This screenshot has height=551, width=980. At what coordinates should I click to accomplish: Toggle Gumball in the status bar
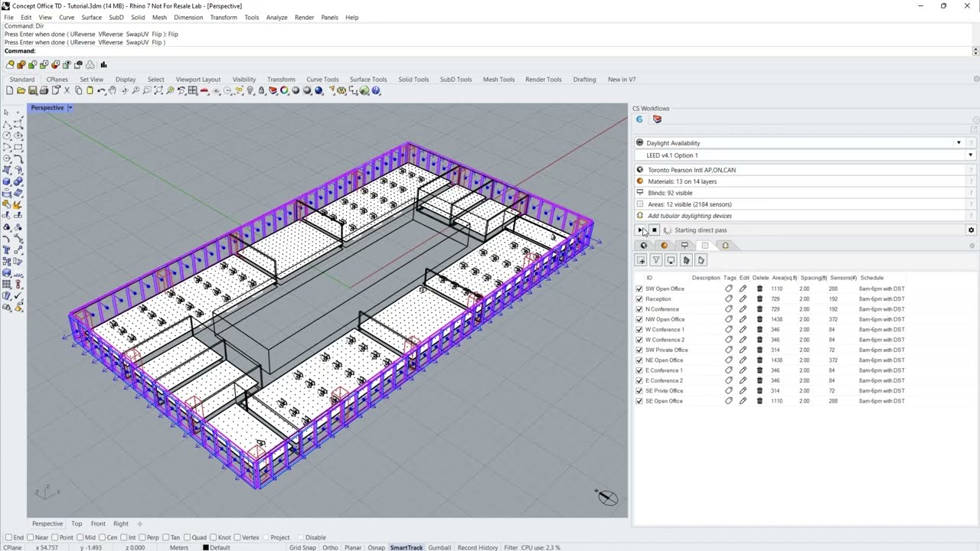click(439, 548)
